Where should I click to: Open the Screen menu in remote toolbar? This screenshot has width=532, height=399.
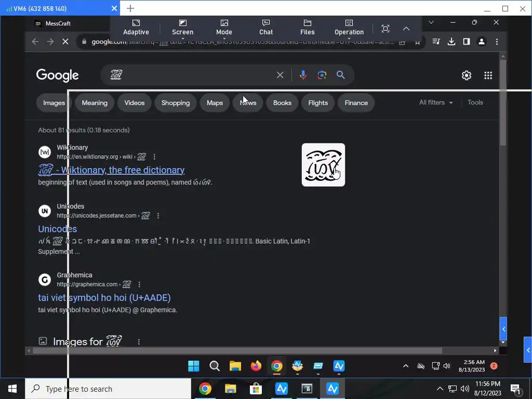[x=182, y=28]
